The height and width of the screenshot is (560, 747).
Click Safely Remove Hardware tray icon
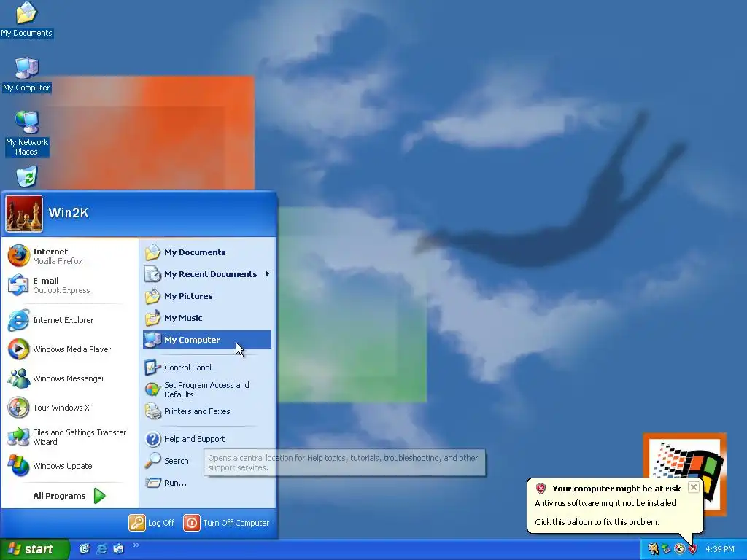click(666, 550)
